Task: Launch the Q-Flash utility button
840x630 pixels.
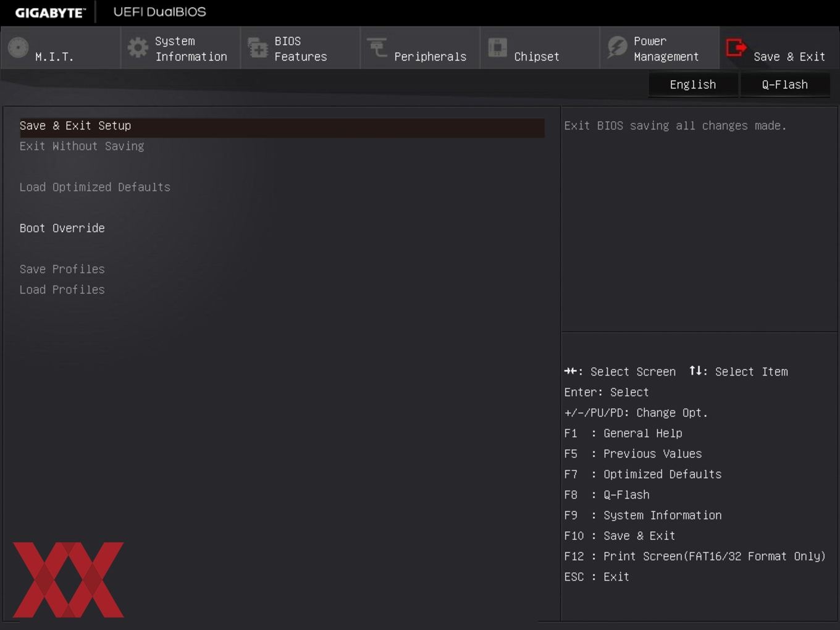Action: point(785,85)
